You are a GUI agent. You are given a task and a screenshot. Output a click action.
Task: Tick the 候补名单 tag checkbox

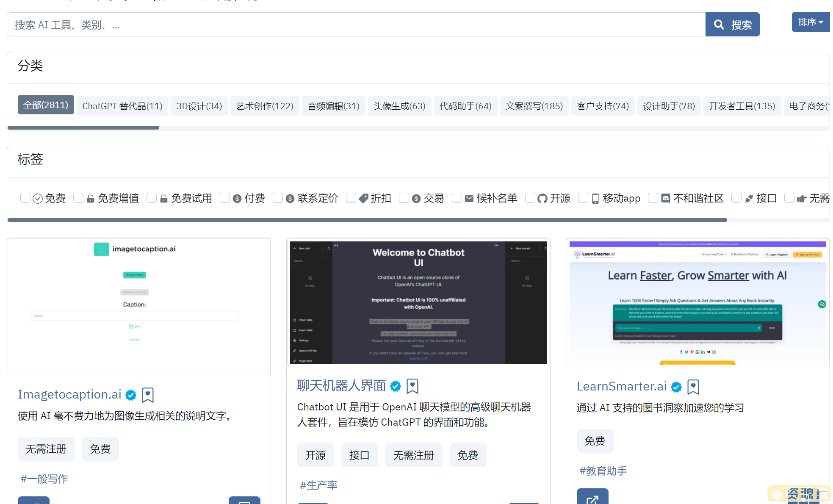pyautogui.click(x=457, y=198)
